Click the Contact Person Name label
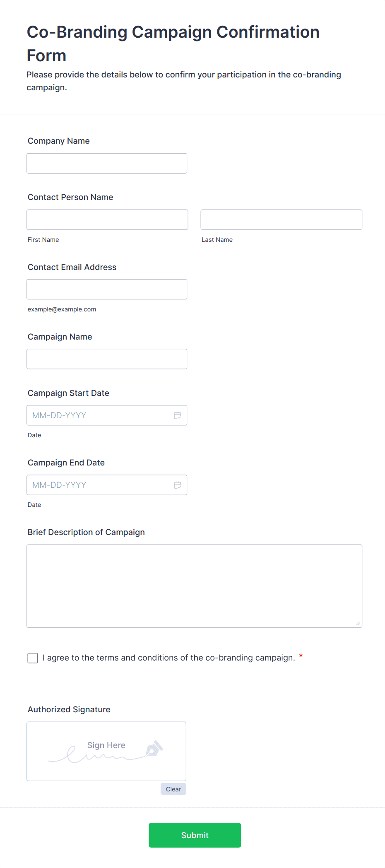This screenshot has height=868, width=385. coord(70,198)
